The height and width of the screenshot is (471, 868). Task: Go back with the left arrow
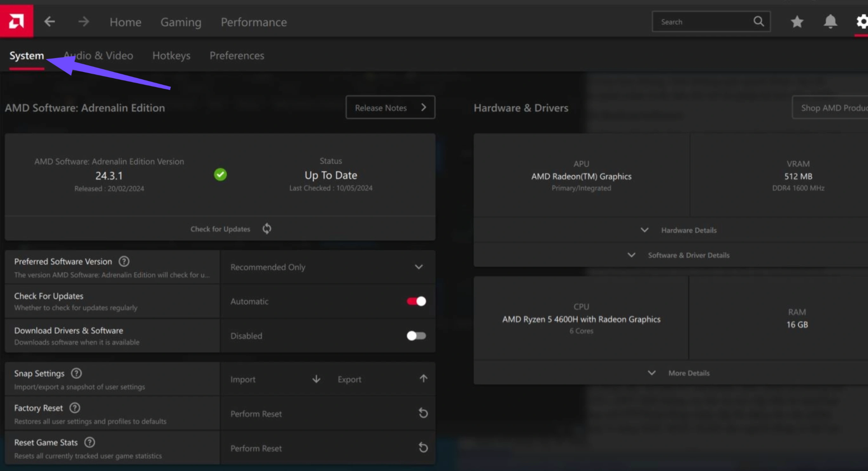click(x=50, y=22)
